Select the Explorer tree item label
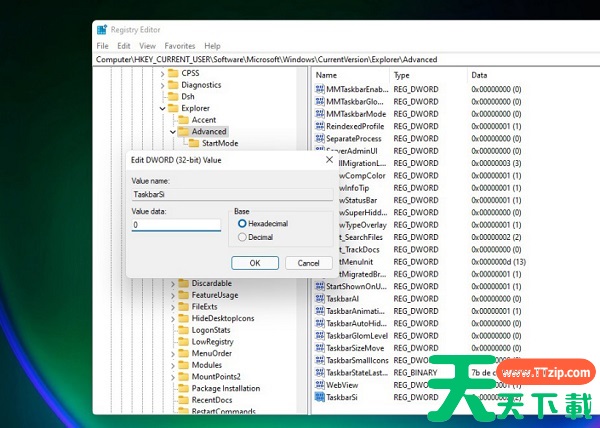 [195, 108]
